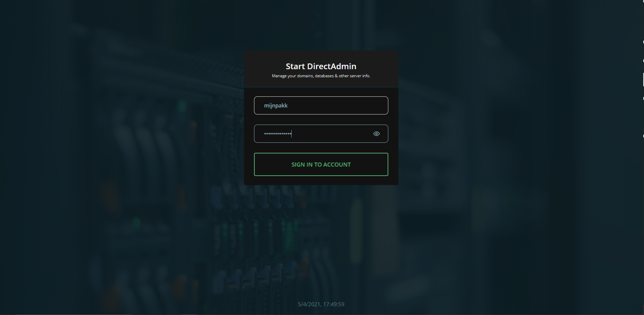Screen dimensions: 644x315
Task: Click the 5/4/2021, 17:49:59 timestamp
Action: coord(321,304)
